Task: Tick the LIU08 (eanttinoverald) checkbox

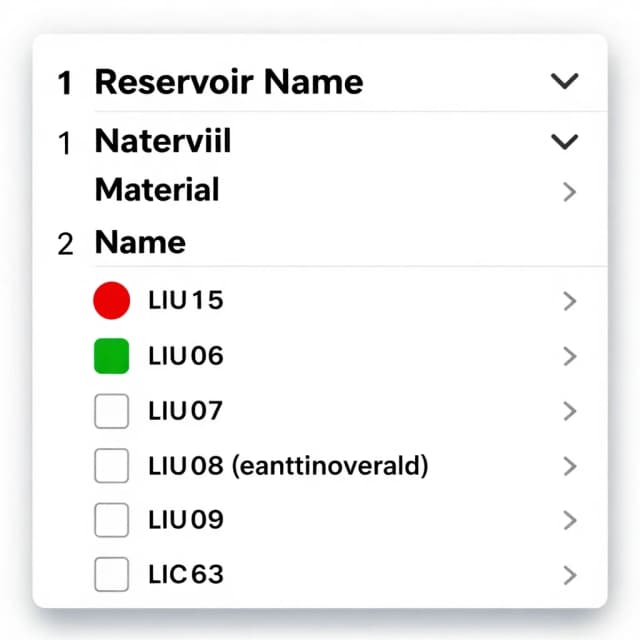Action: click(x=111, y=466)
